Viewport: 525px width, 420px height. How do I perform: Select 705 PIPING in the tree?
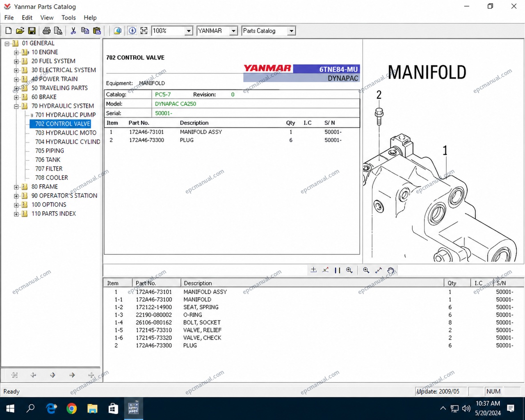tap(50, 151)
